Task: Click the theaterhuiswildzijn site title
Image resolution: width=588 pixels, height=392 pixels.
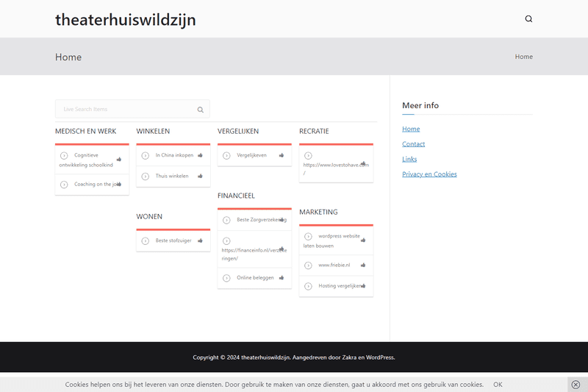Action: coord(126,20)
